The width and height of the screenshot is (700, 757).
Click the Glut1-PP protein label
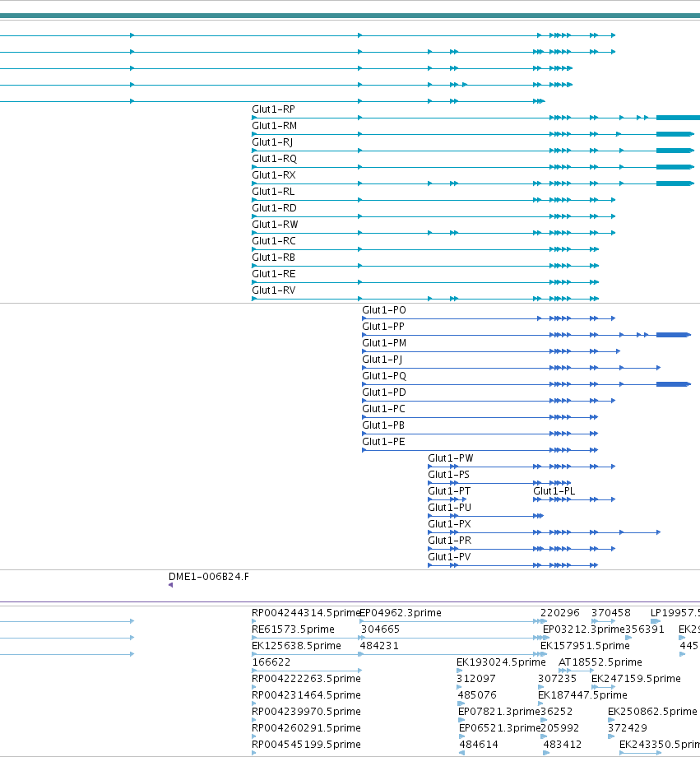point(383,327)
